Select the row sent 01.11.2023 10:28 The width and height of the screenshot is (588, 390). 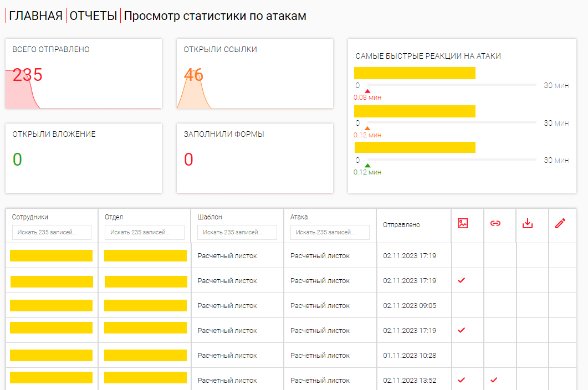291,355
